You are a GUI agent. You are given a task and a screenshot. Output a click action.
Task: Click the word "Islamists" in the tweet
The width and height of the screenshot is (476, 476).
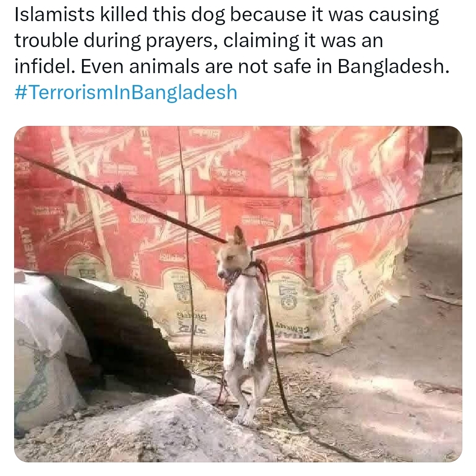coord(54,14)
